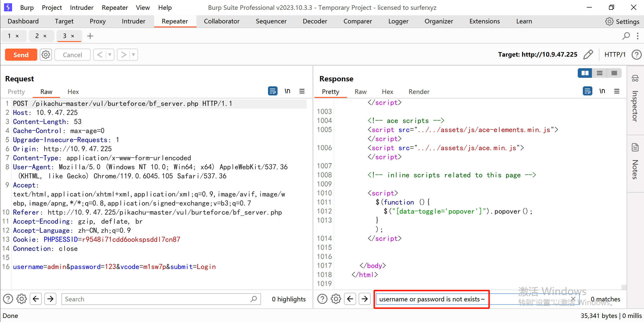Select top-bottom split layout view

pos(599,73)
